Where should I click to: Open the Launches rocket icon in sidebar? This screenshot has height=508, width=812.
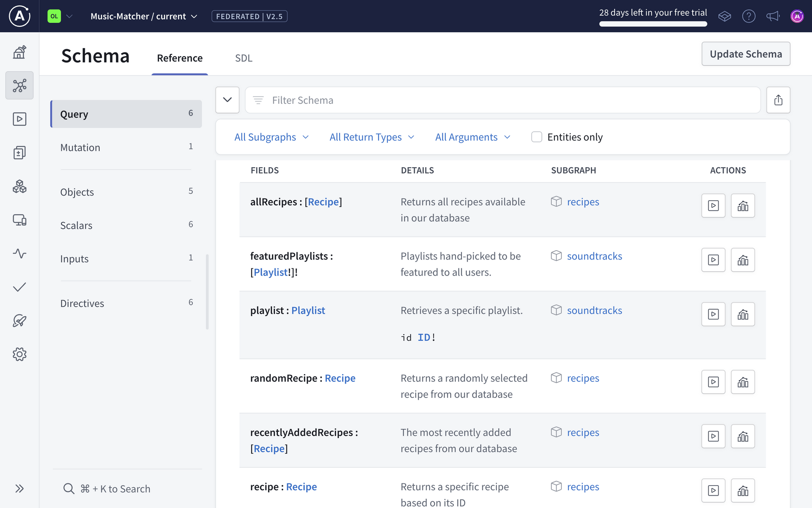coord(19,320)
